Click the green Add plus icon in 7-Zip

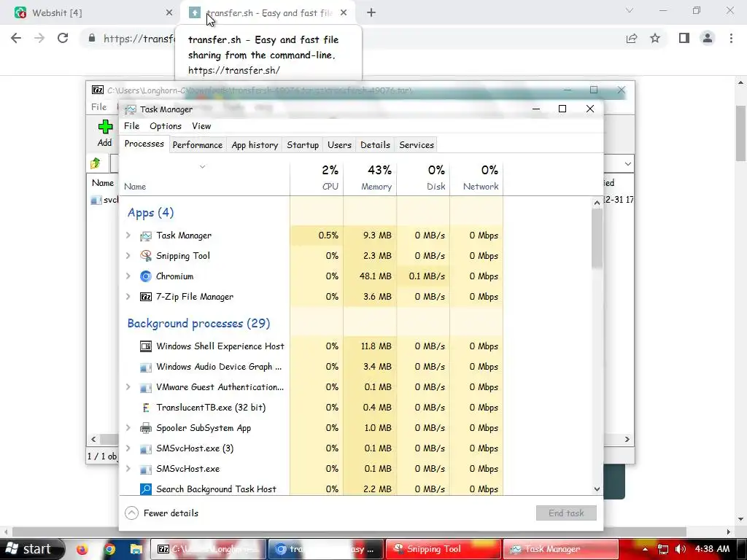105,127
